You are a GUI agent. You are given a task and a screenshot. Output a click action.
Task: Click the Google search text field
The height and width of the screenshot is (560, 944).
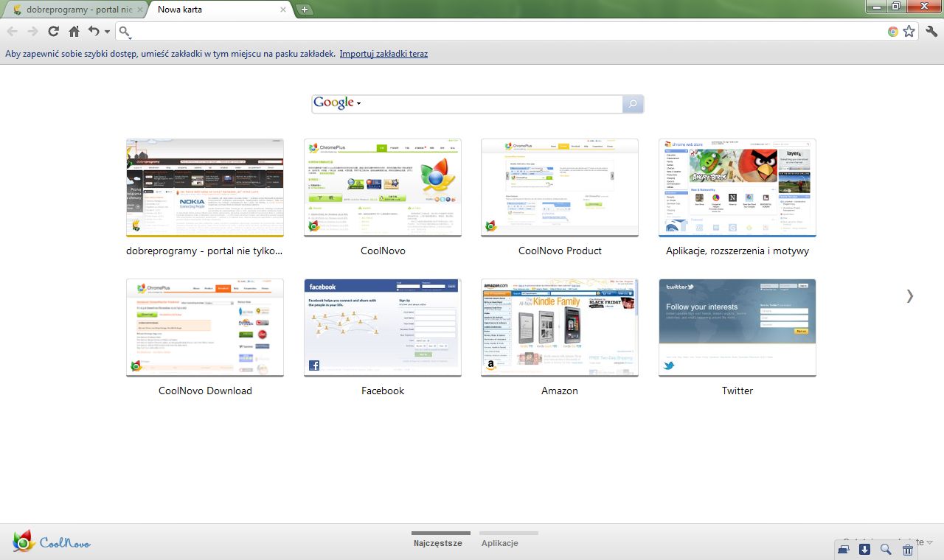pyautogui.click(x=493, y=104)
